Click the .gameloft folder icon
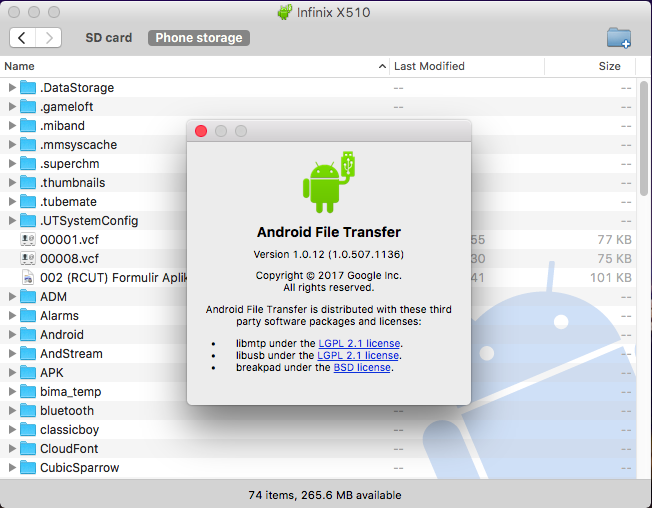652x508 pixels. [x=28, y=107]
